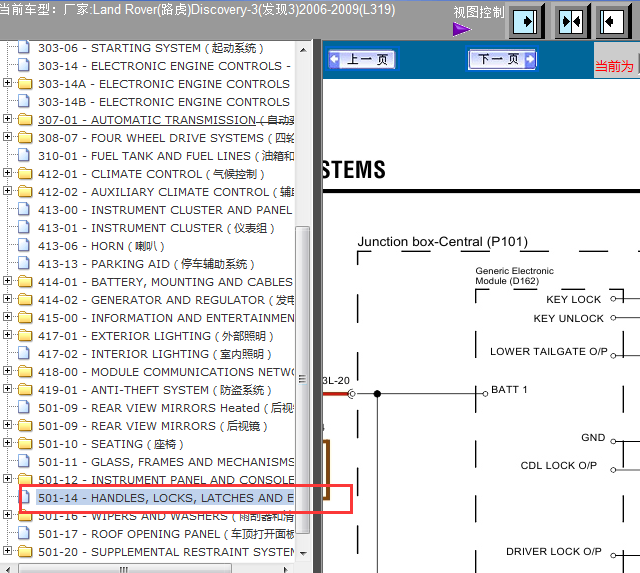Click the purple triangle beside 视图控制
Screen dimensions: 640x573
pyautogui.click(x=462, y=29)
